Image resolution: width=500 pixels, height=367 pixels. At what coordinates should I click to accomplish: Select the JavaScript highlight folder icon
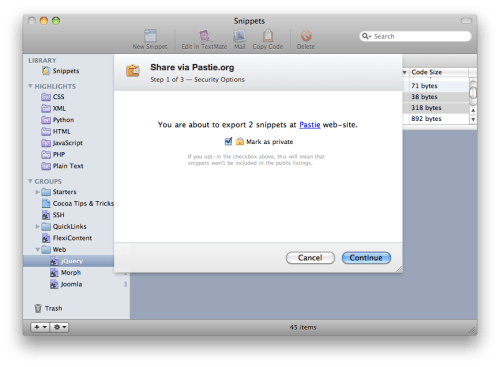point(46,143)
